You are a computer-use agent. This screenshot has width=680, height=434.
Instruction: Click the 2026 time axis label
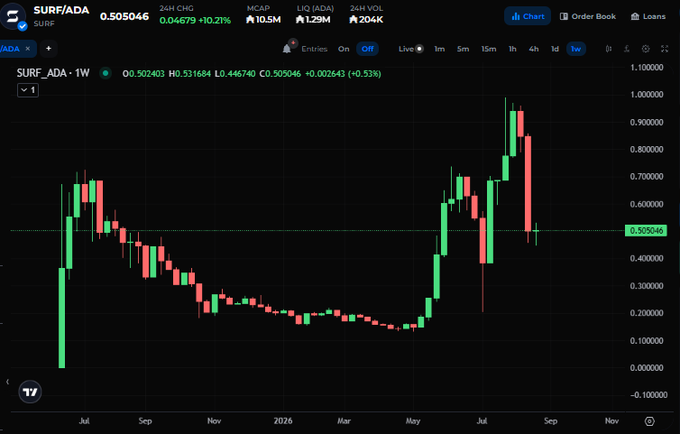tap(283, 421)
